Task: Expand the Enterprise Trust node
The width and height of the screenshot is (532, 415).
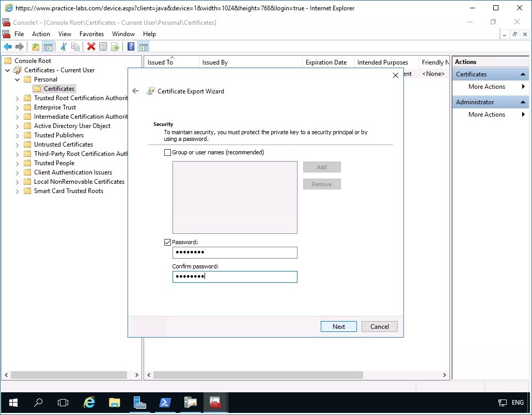Action: tap(18, 107)
